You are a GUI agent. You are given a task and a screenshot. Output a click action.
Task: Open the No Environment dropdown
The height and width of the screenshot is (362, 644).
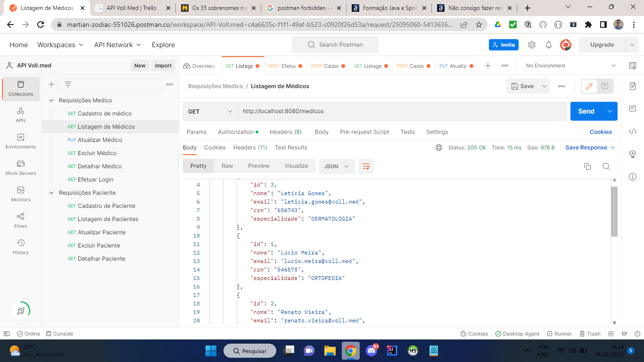coord(570,66)
